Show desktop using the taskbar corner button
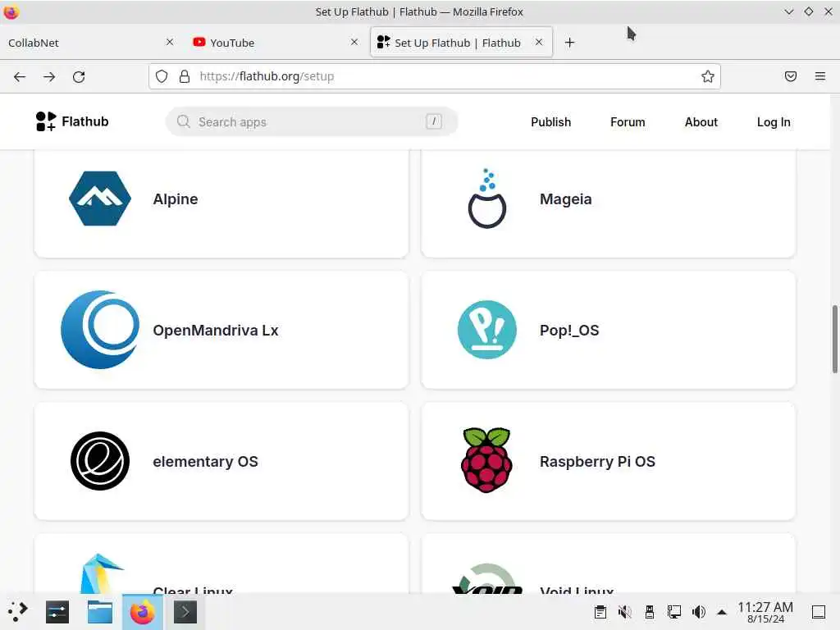 tap(819, 612)
